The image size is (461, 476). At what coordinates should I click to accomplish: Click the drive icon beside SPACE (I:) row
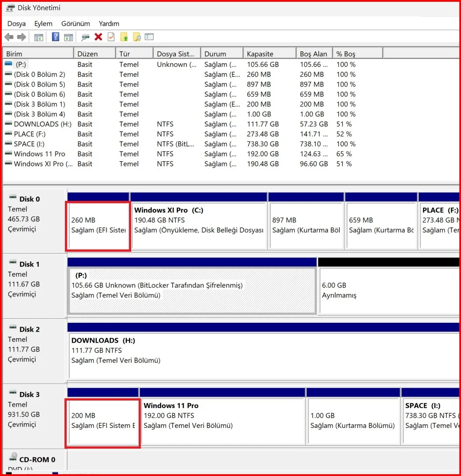pyautogui.click(x=8, y=143)
